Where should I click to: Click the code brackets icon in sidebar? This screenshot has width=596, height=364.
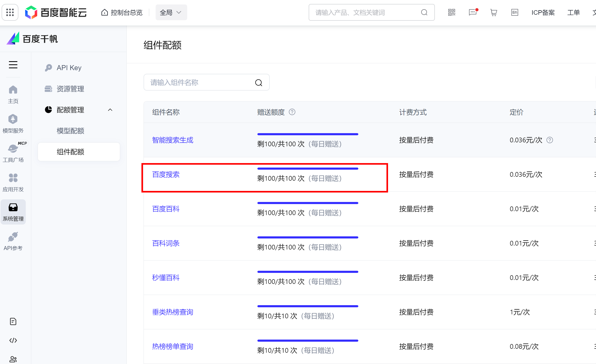(13, 340)
